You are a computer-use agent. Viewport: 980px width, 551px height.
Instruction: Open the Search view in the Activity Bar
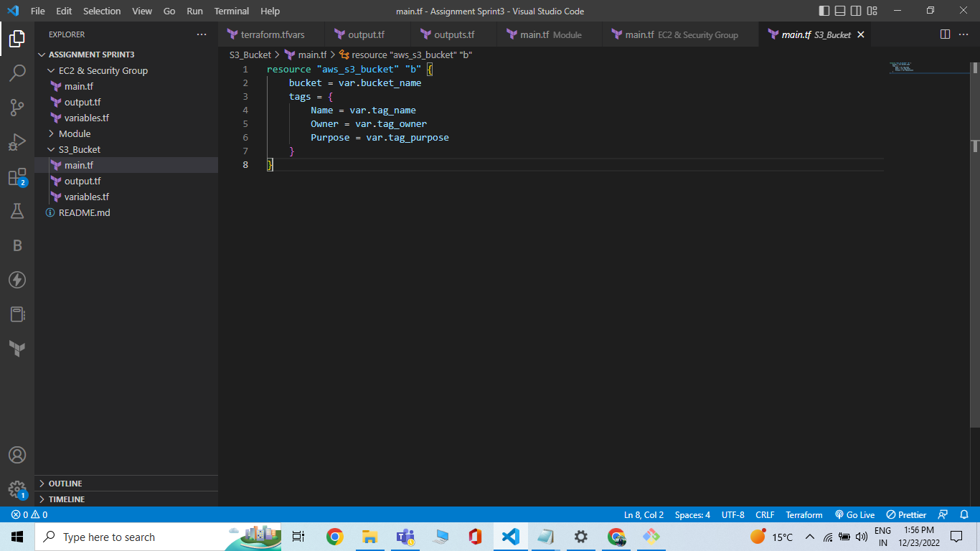click(x=17, y=72)
